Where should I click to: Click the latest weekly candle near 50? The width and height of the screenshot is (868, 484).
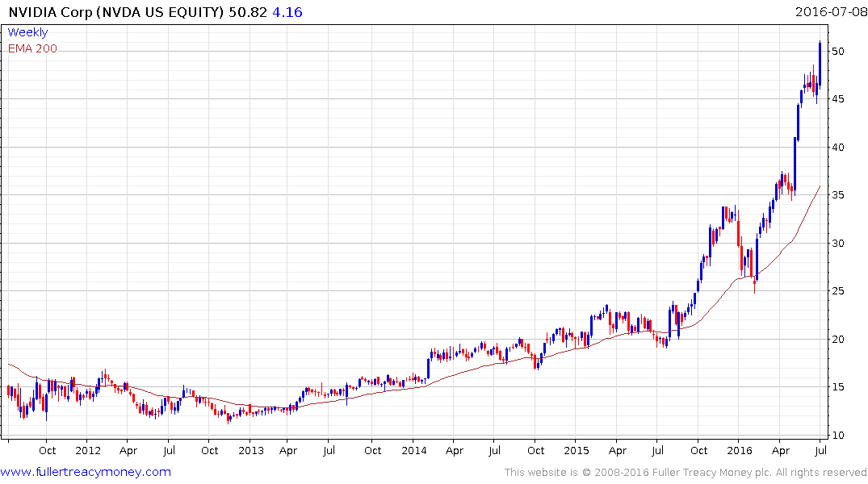820,64
